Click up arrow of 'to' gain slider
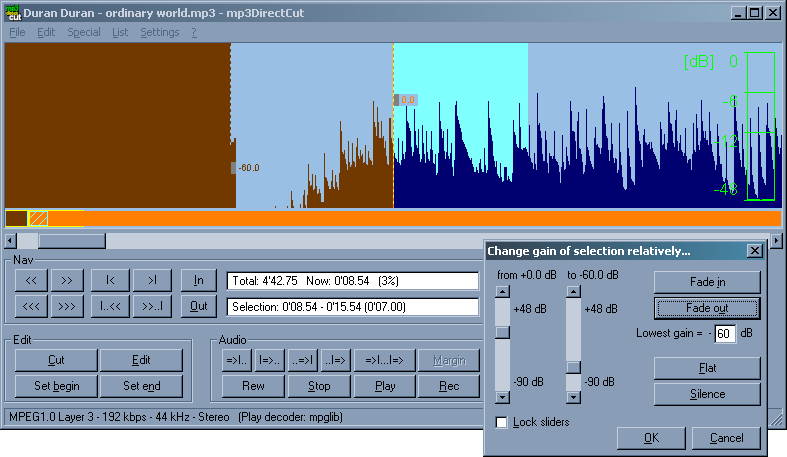This screenshot has height=457, width=787. [574, 291]
